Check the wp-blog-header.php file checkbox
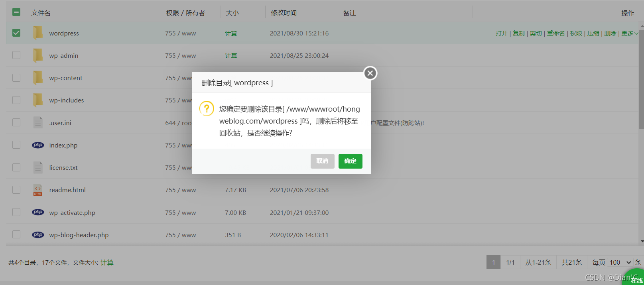The image size is (644, 285). tap(16, 234)
